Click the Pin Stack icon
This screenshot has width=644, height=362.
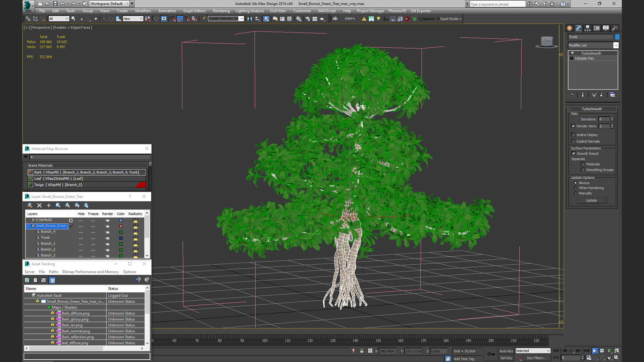[x=572, y=95]
